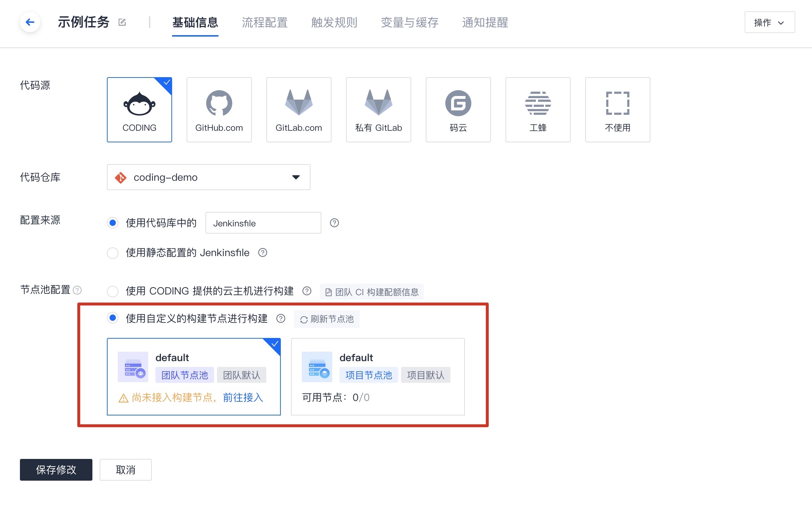Select the 项目节点池 default pool card
The height and width of the screenshot is (510, 812).
(x=378, y=377)
